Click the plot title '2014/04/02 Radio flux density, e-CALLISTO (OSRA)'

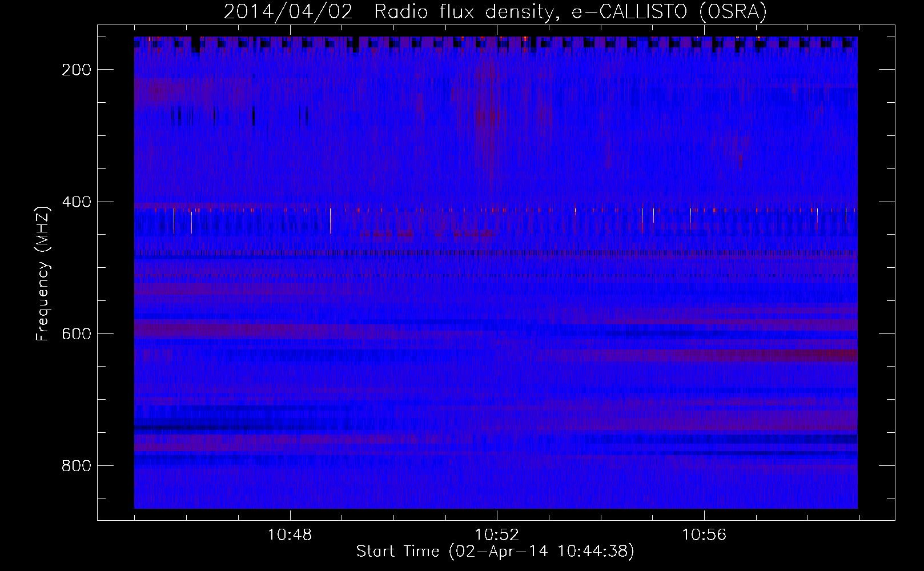coord(495,11)
